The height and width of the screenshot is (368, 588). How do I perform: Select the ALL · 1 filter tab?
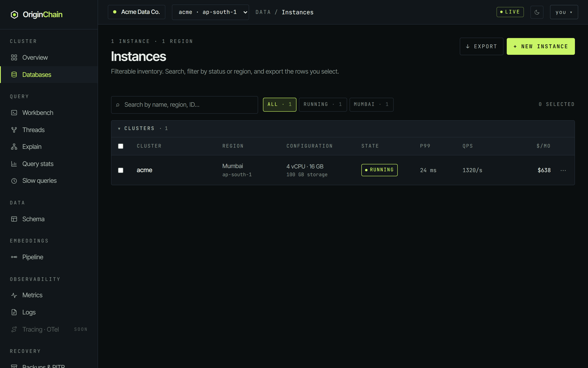point(280,104)
